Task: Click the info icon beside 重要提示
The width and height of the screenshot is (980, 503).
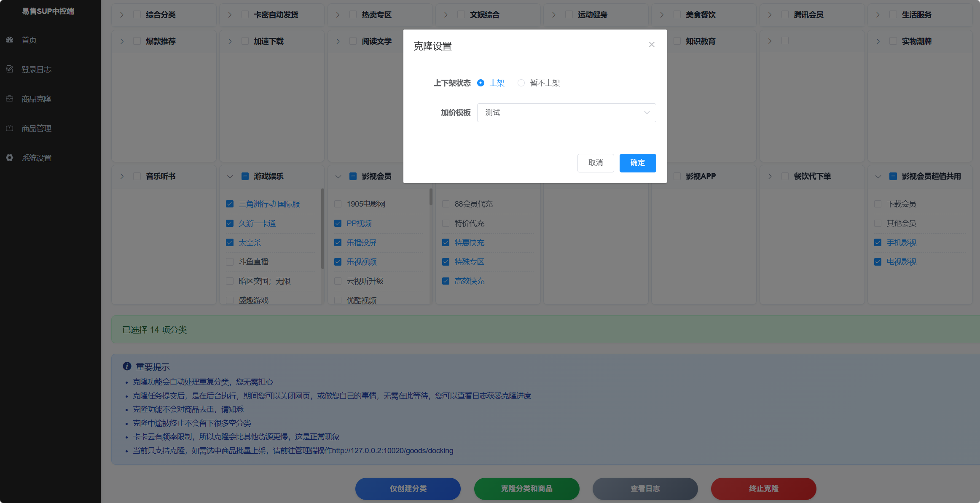Action: click(x=127, y=366)
